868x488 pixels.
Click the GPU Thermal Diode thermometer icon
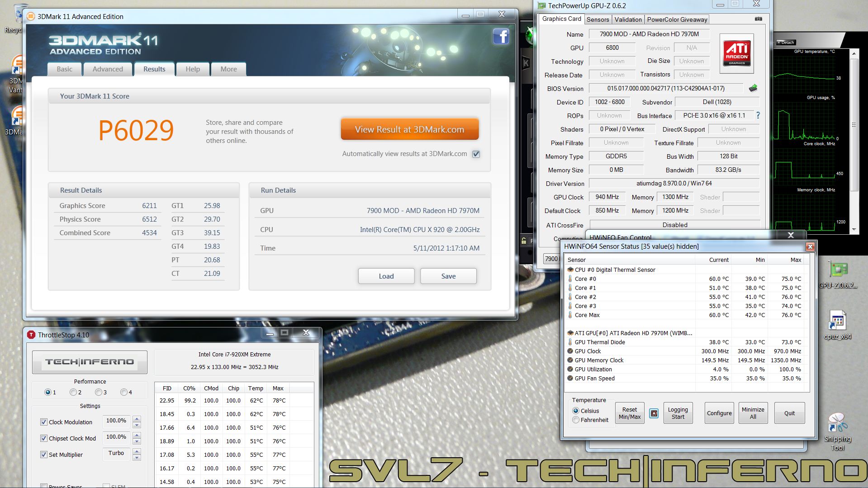point(570,342)
